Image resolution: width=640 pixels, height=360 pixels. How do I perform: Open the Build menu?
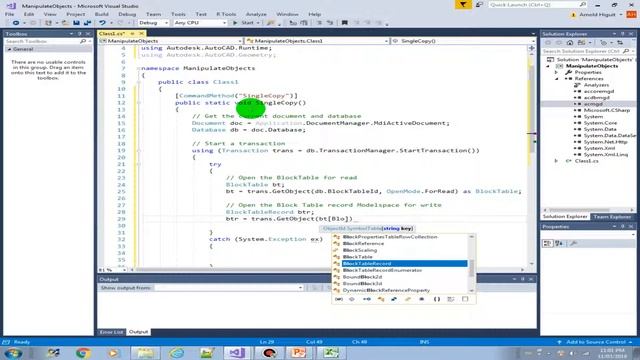point(102,14)
